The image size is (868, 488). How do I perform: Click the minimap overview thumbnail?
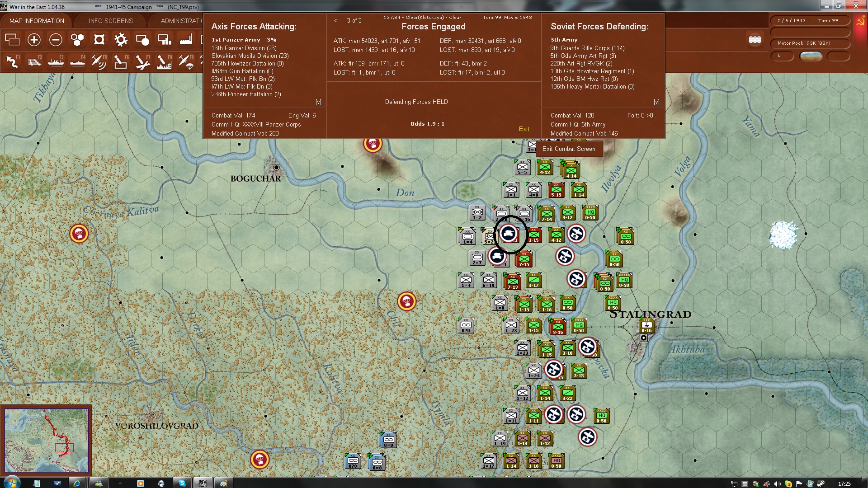46,441
